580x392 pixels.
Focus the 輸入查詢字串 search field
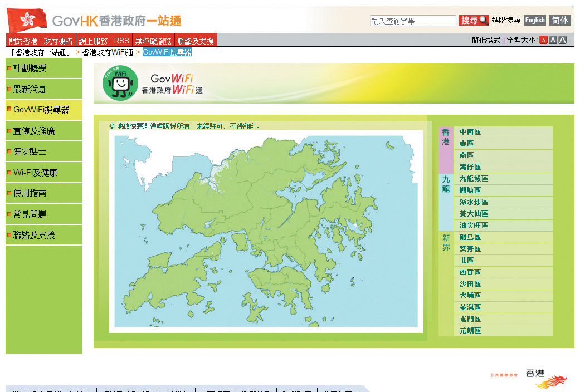(413, 21)
